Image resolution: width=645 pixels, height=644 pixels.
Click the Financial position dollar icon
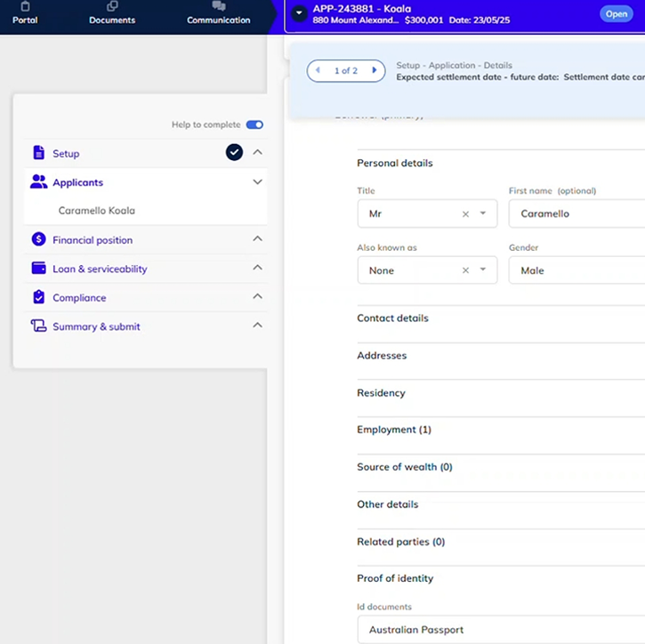(38, 239)
